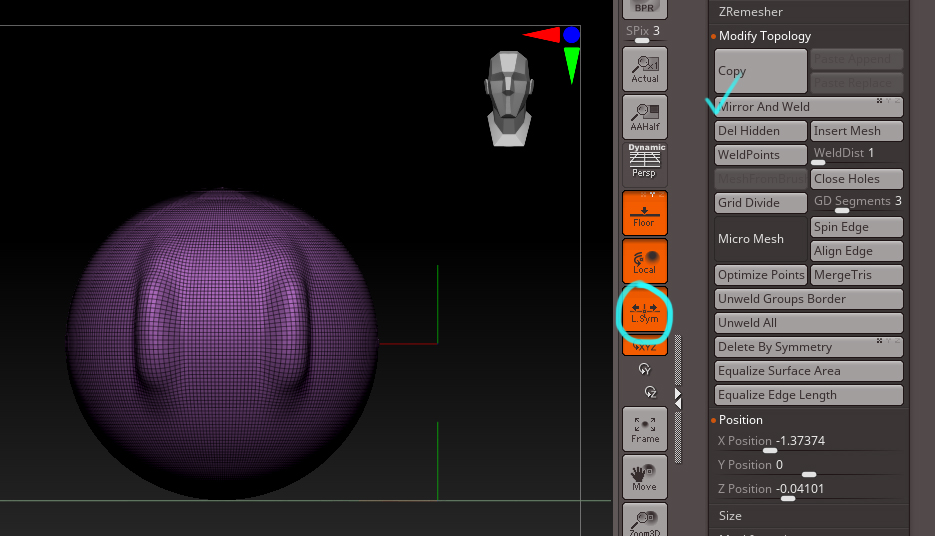The height and width of the screenshot is (536, 935).
Task: Click Unweld All button
Action: [x=809, y=323]
